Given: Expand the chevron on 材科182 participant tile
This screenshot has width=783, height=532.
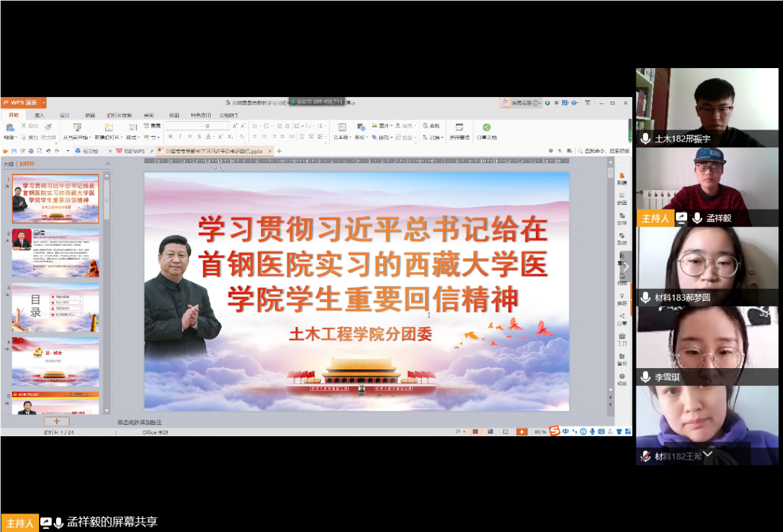Looking at the screenshot, I should pos(708,455).
